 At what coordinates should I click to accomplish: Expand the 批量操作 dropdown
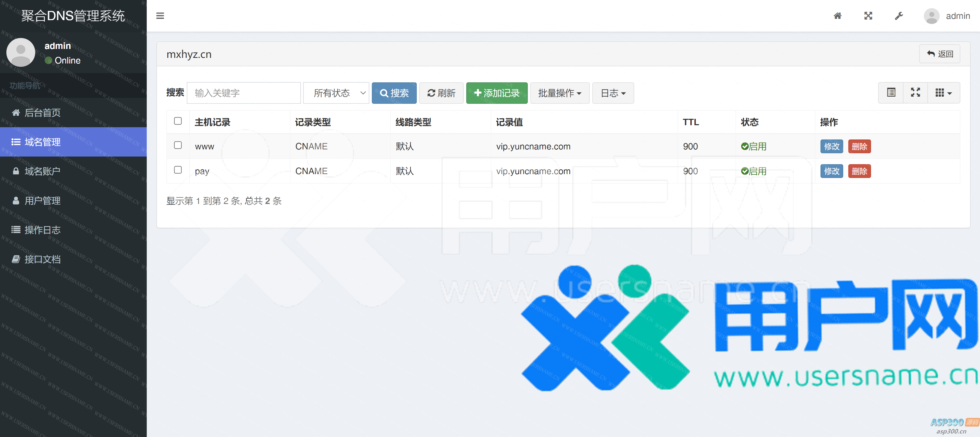pyautogui.click(x=560, y=93)
